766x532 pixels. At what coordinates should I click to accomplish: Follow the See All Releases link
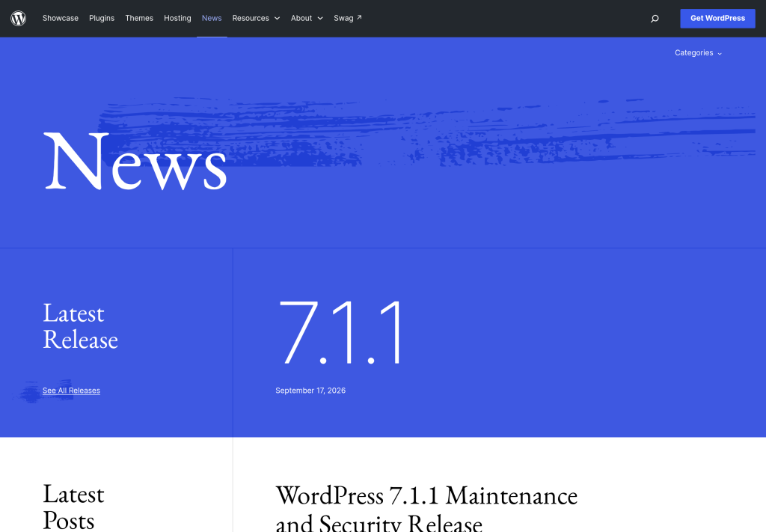click(71, 391)
